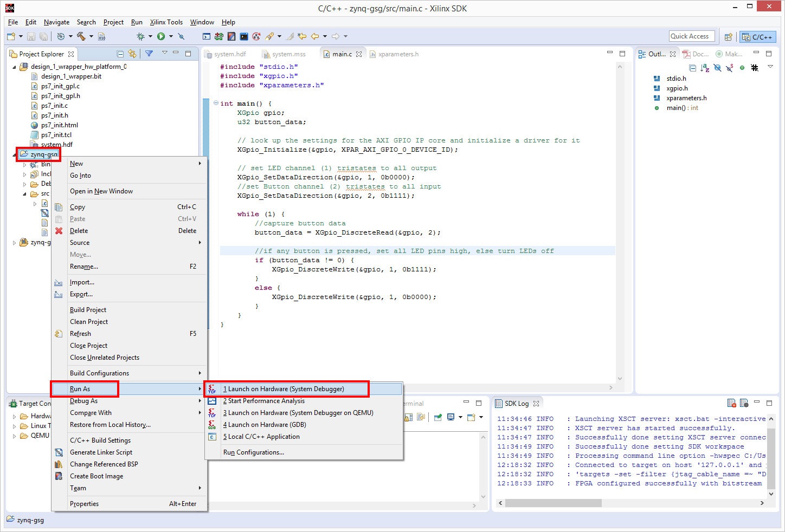Click the New wizard toolbar icon

pos(11,36)
